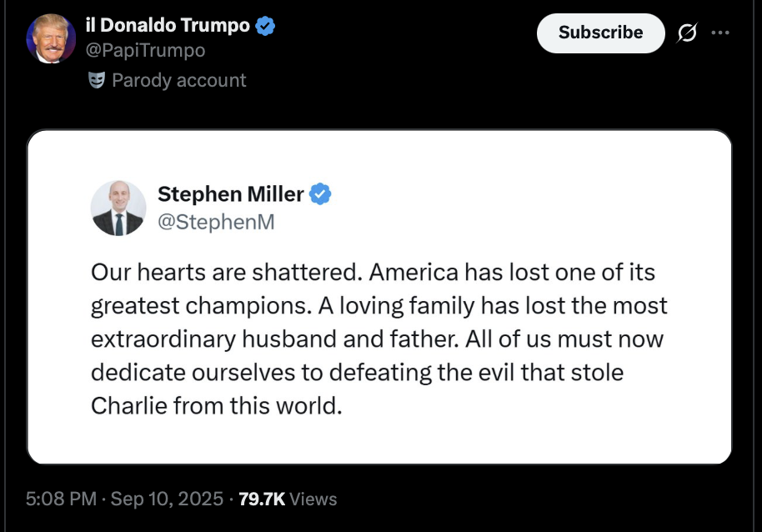Open the @PapiTrumpo handle link
The image size is (762, 532).
click(145, 50)
